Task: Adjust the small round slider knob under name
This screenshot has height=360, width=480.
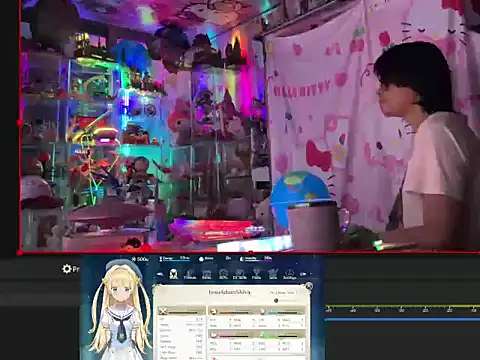Action: [x=276, y=301]
